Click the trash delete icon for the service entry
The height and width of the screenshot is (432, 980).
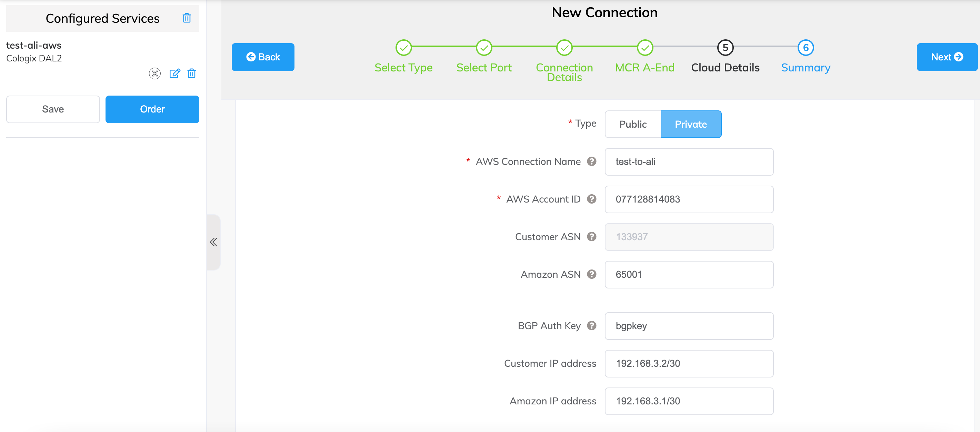pos(192,74)
